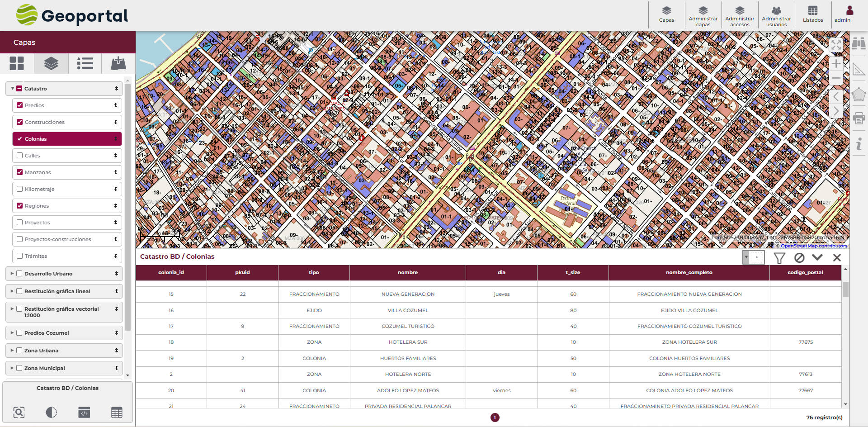This screenshot has height=427, width=868.
Task: Select the polygon drawing tool
Action: 858,95
